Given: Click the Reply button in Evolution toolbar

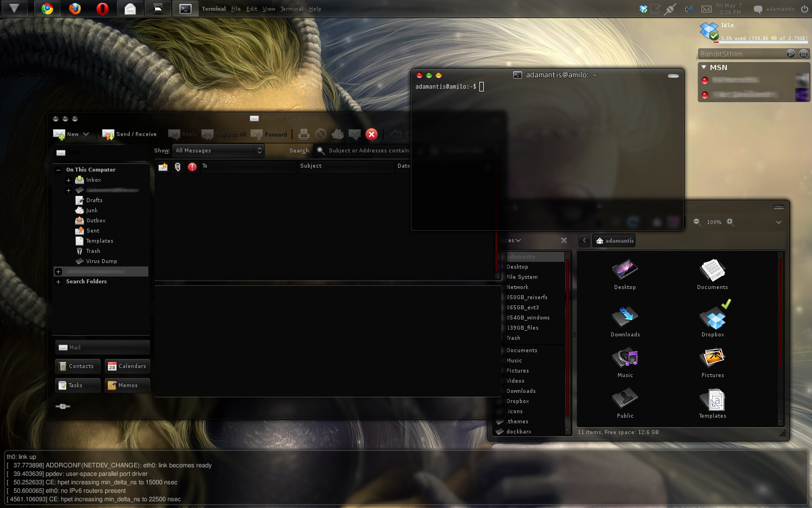Looking at the screenshot, I should [x=183, y=134].
